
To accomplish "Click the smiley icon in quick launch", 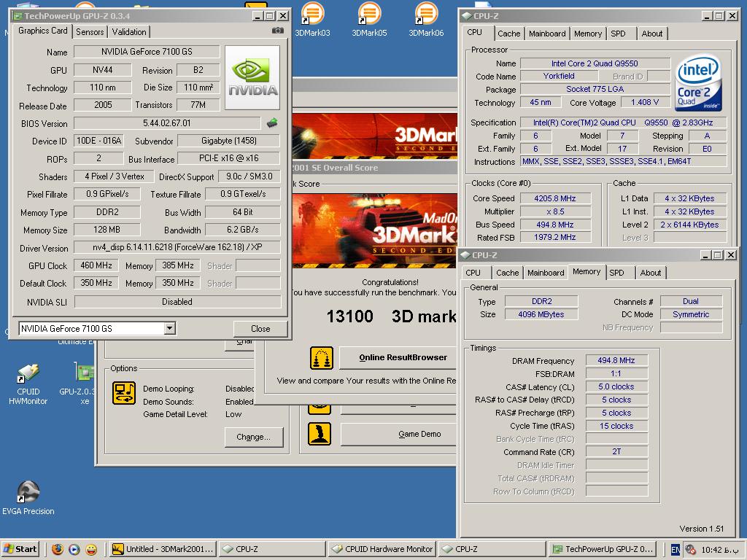I will click(91, 549).
